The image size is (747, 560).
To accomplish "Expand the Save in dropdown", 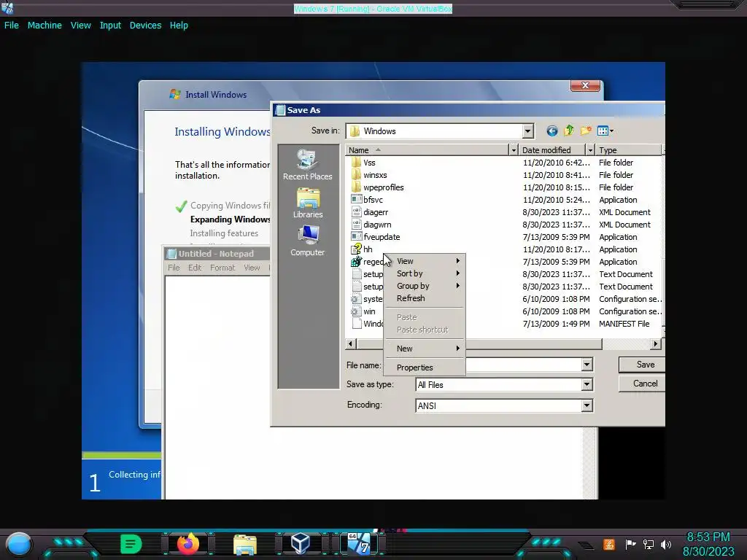I will point(527,131).
